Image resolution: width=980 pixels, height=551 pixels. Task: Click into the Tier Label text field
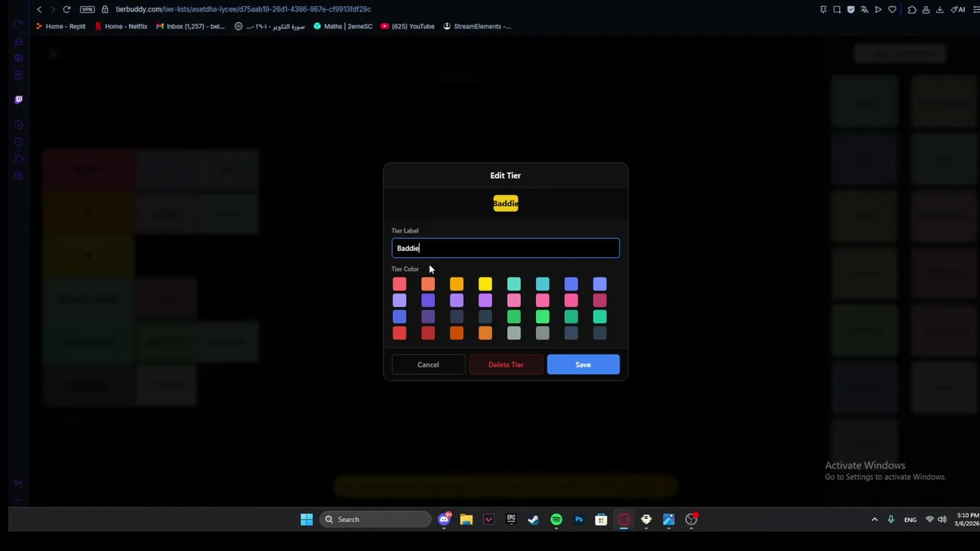point(505,248)
